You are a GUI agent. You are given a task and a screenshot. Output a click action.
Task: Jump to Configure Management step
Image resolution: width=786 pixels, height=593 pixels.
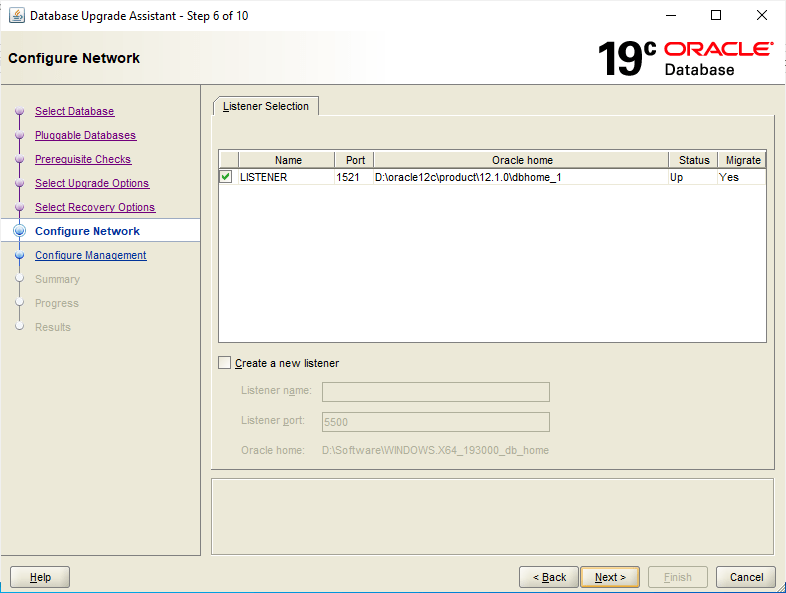91,255
